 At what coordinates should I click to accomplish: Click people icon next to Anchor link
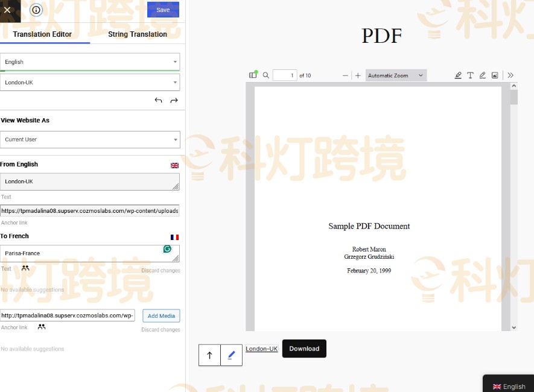pos(42,327)
